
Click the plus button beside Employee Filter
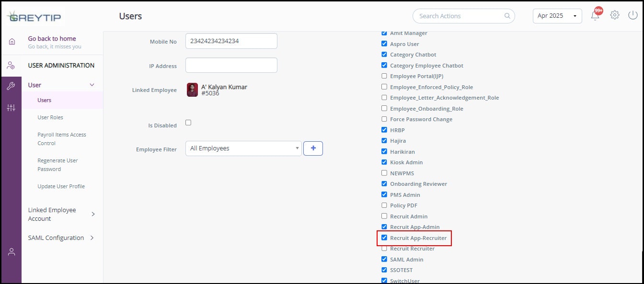point(313,148)
